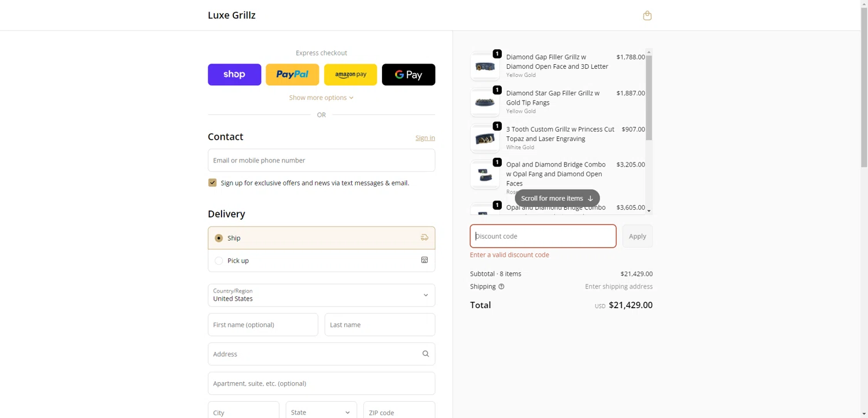Click the $907.00 price text
868x418 pixels.
click(x=633, y=130)
